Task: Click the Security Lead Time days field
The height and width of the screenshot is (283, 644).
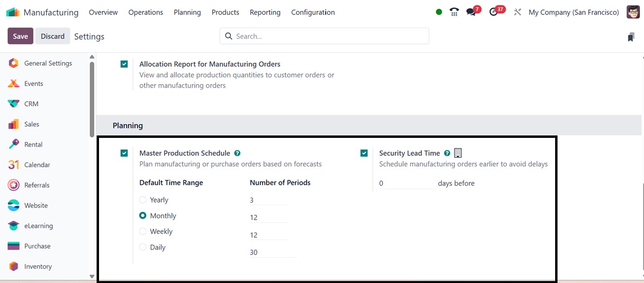Action: coord(406,183)
